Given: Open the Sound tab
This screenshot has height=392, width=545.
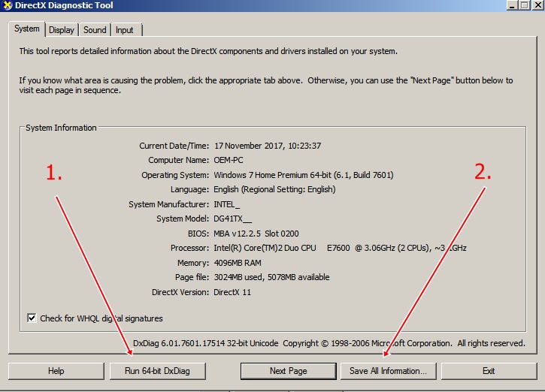Looking at the screenshot, I should pos(95,30).
